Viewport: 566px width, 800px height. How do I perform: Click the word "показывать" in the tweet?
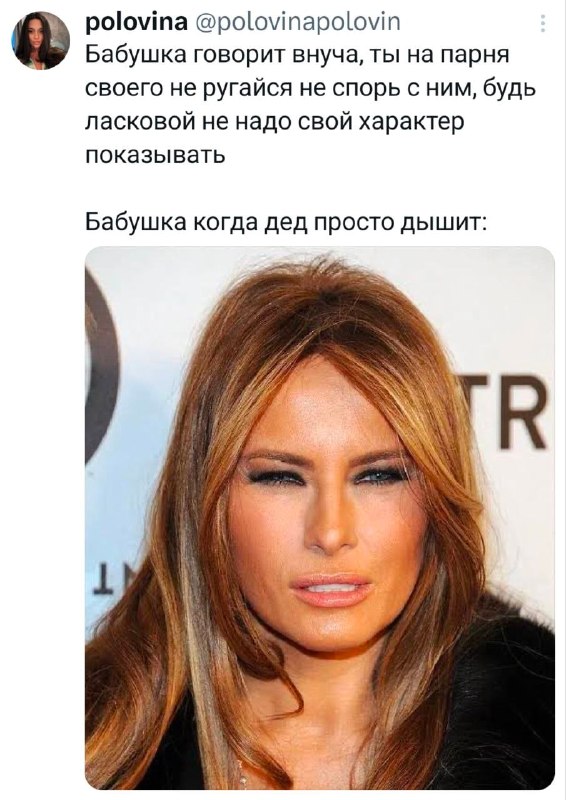155,155
